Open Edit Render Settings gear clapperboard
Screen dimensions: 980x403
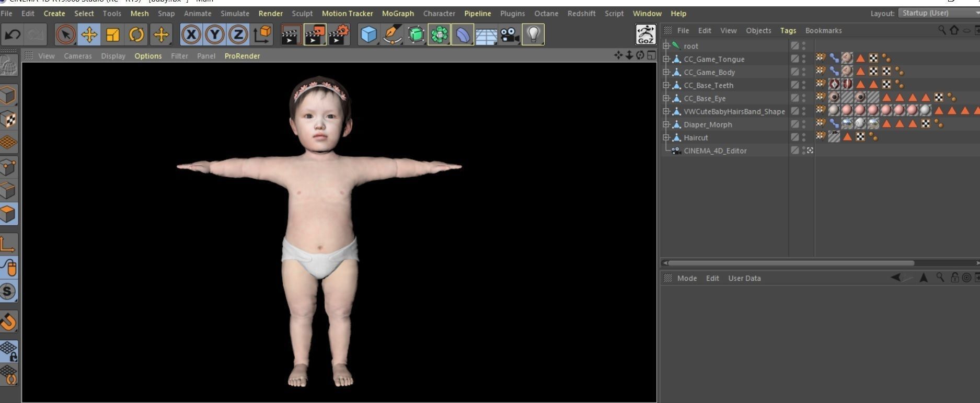point(339,35)
